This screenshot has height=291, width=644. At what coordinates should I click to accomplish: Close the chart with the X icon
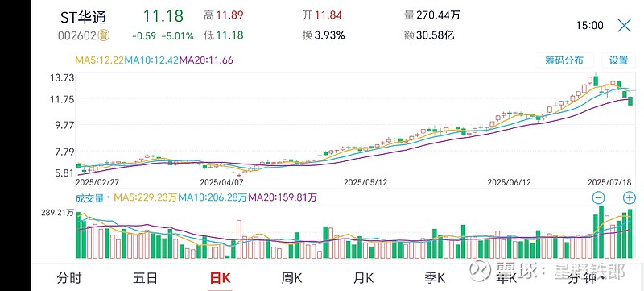tap(625, 26)
